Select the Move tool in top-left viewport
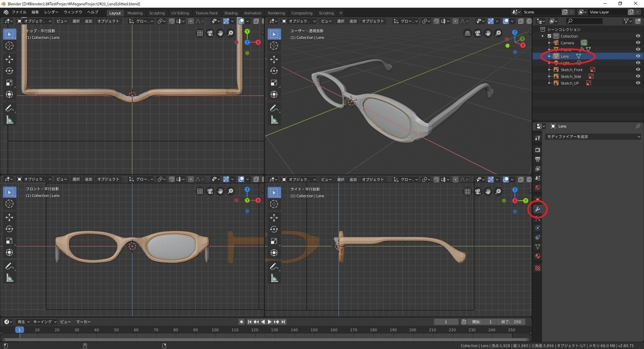Screen dimensions: 644x349 [x=9, y=59]
